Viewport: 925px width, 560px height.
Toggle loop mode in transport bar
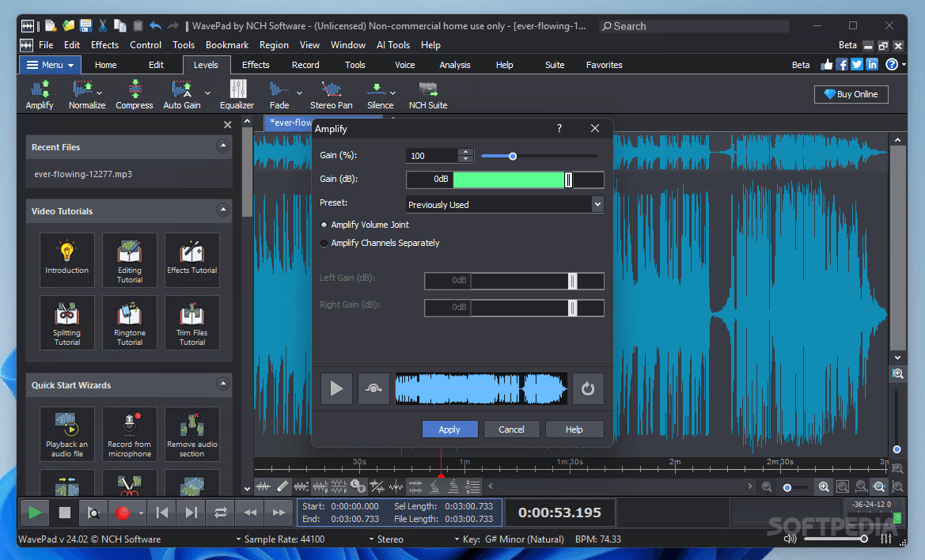pos(221,513)
